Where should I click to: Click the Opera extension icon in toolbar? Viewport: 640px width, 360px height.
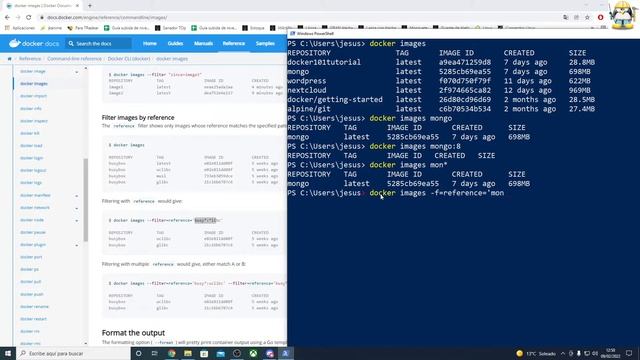(x=600, y=18)
